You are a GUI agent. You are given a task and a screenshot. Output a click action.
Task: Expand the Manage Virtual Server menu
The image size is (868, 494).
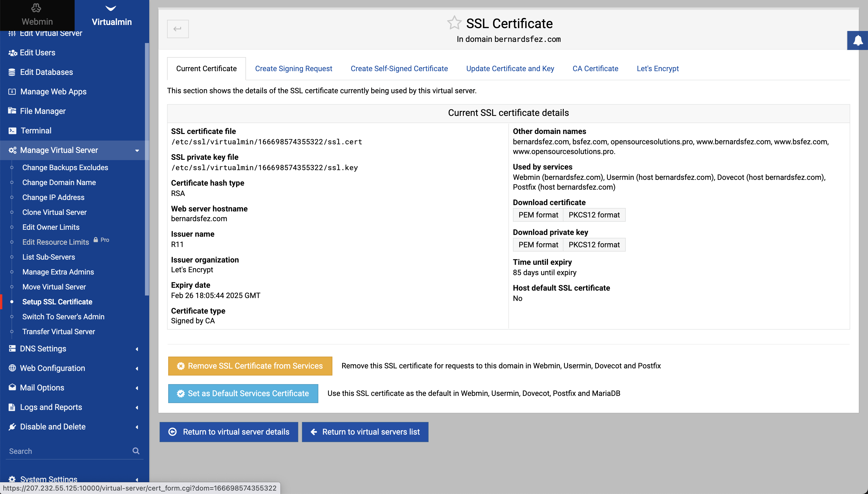pyautogui.click(x=75, y=150)
